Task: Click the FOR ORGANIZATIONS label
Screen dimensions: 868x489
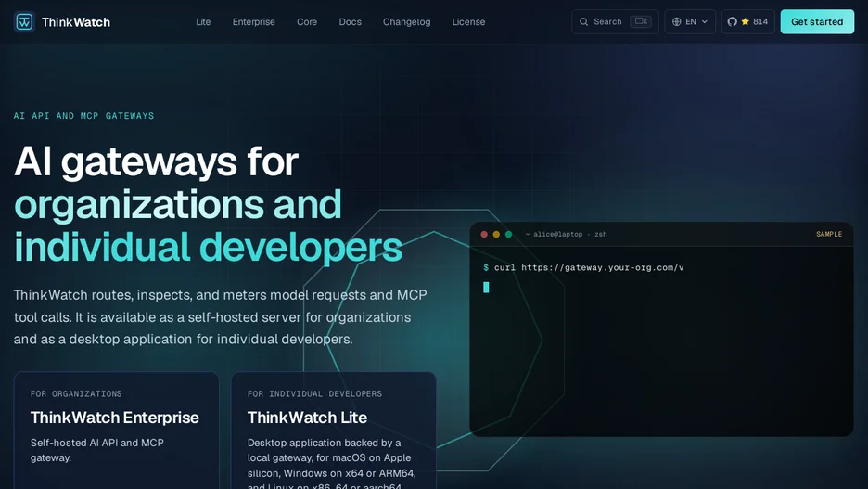Action: click(x=76, y=393)
